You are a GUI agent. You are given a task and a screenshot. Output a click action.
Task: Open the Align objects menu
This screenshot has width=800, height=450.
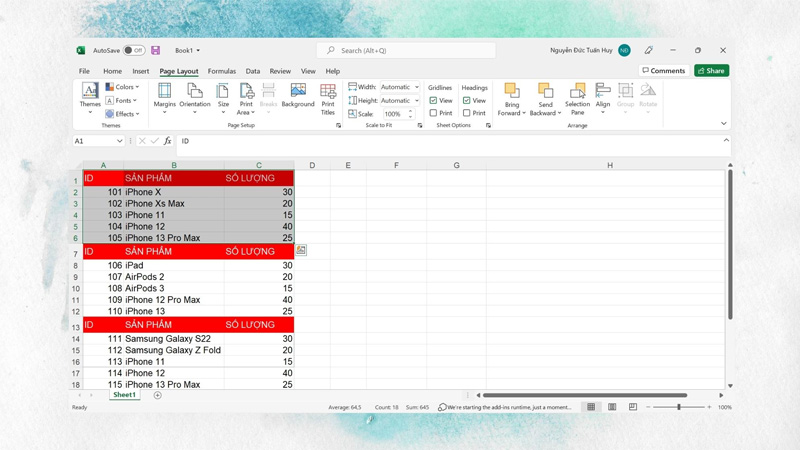pyautogui.click(x=603, y=97)
